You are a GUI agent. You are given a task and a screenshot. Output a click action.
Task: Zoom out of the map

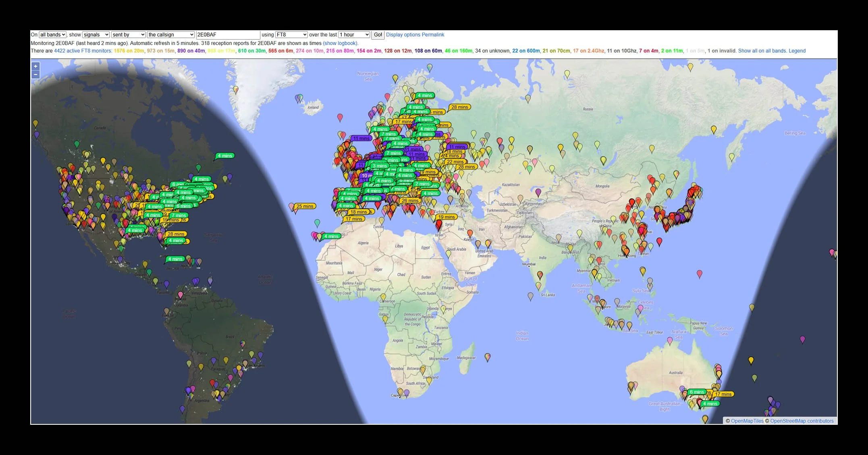[x=35, y=75]
